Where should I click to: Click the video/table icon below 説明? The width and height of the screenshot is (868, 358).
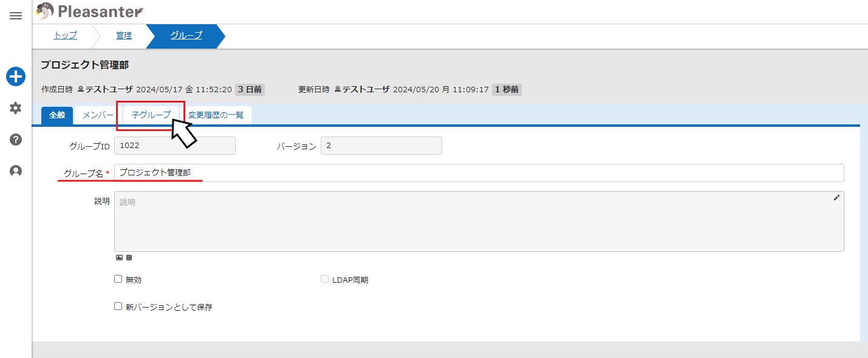(x=129, y=257)
